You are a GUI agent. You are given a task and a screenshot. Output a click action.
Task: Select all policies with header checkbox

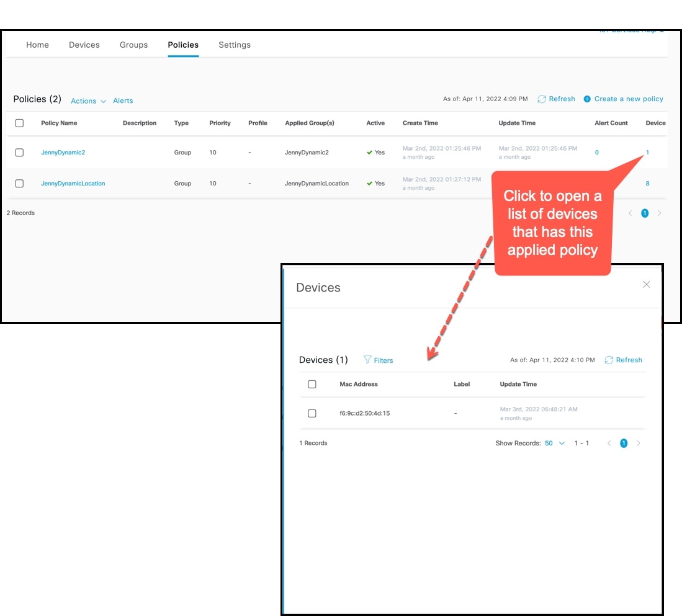pyautogui.click(x=20, y=123)
